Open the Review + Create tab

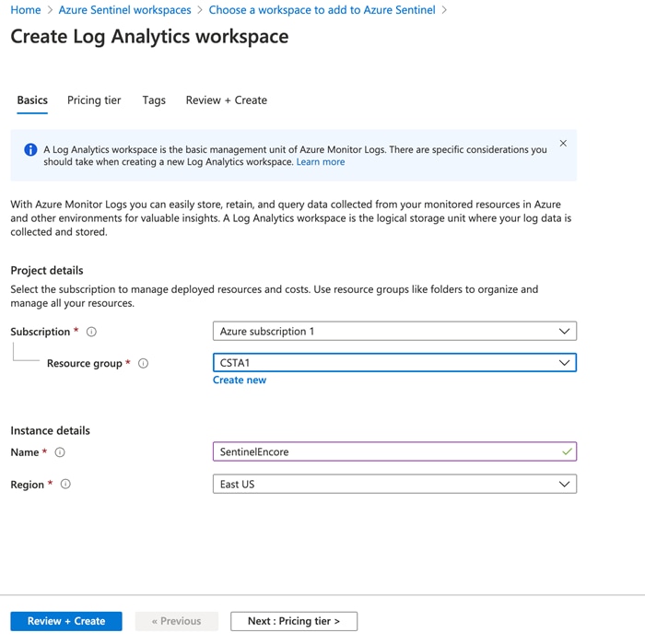point(227,100)
